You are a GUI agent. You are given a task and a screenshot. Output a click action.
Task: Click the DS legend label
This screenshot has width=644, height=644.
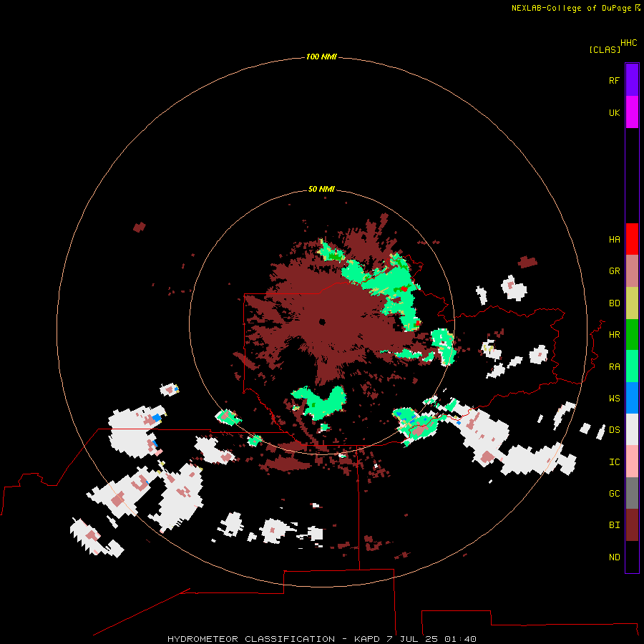coord(614,430)
